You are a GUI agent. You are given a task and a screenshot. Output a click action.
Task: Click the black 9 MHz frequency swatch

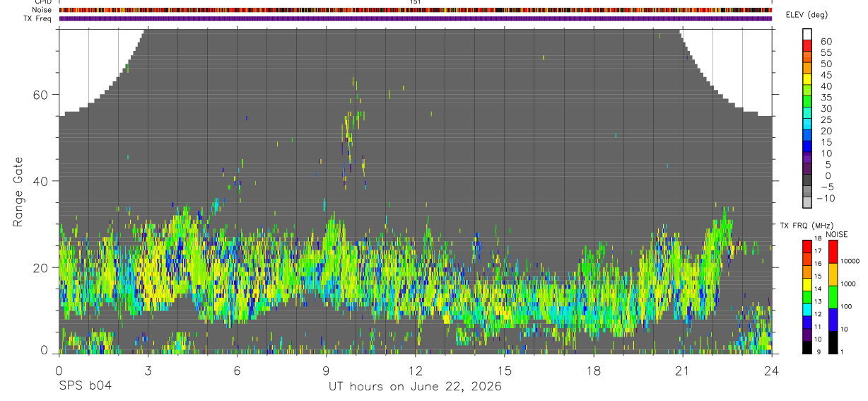807,347
